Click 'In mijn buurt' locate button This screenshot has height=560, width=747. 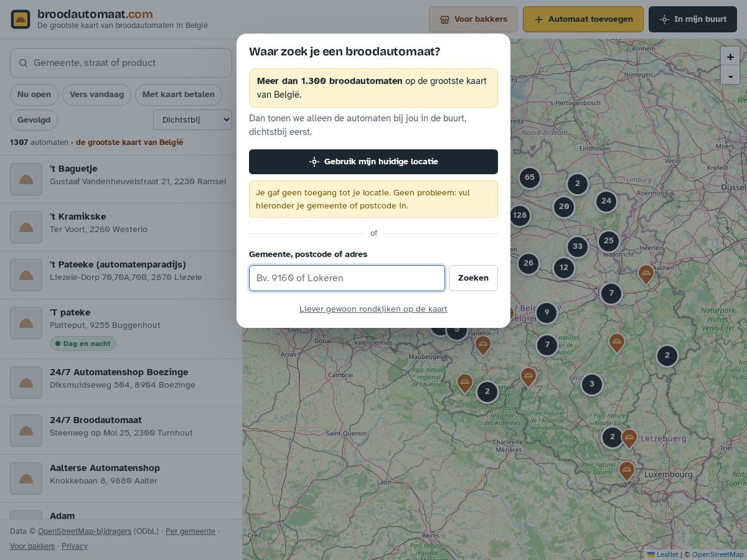[x=693, y=19]
